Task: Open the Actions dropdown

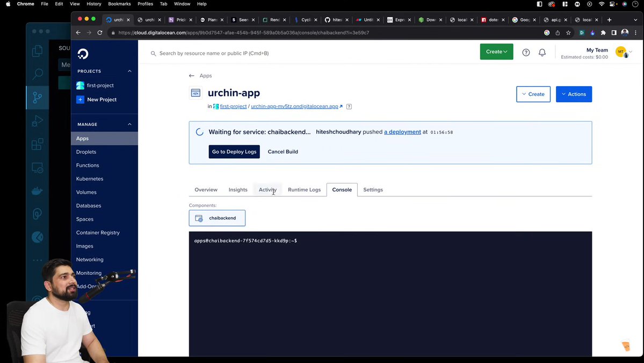Action: click(x=574, y=94)
